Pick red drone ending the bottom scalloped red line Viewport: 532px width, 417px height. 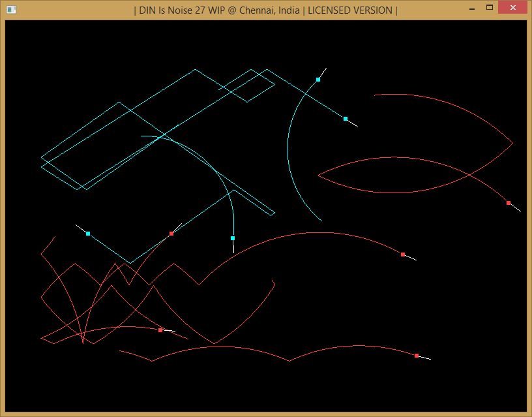click(x=417, y=356)
